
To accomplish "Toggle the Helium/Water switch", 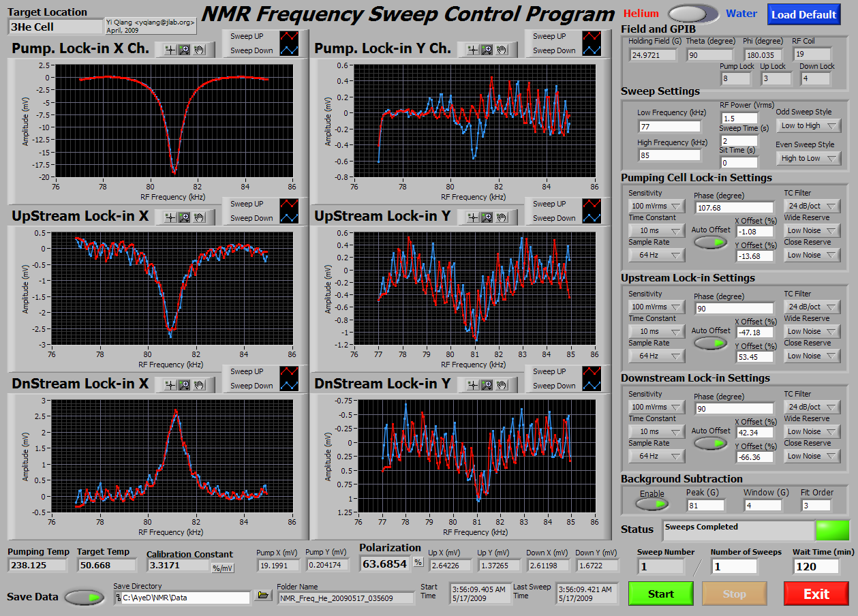I will (693, 14).
